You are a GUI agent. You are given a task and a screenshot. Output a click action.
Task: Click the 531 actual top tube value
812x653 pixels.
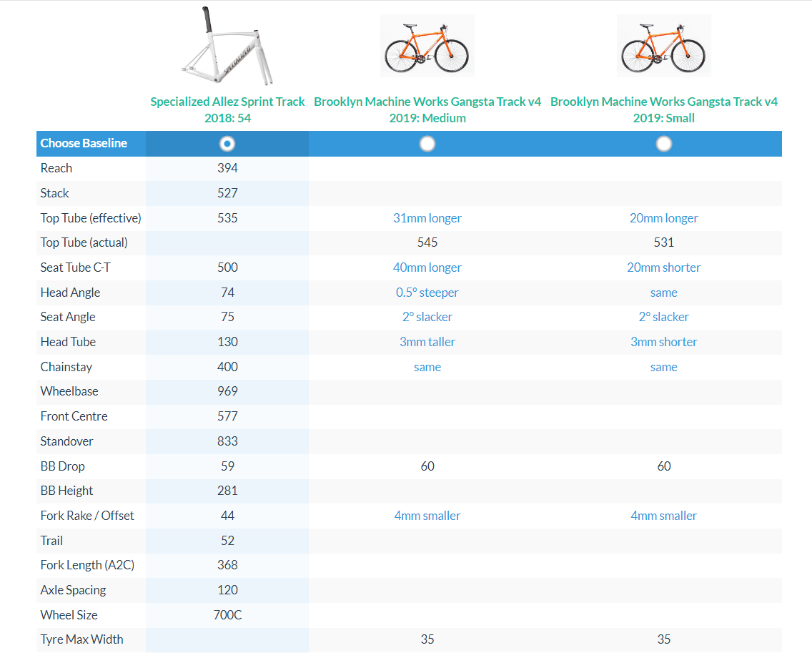664,242
